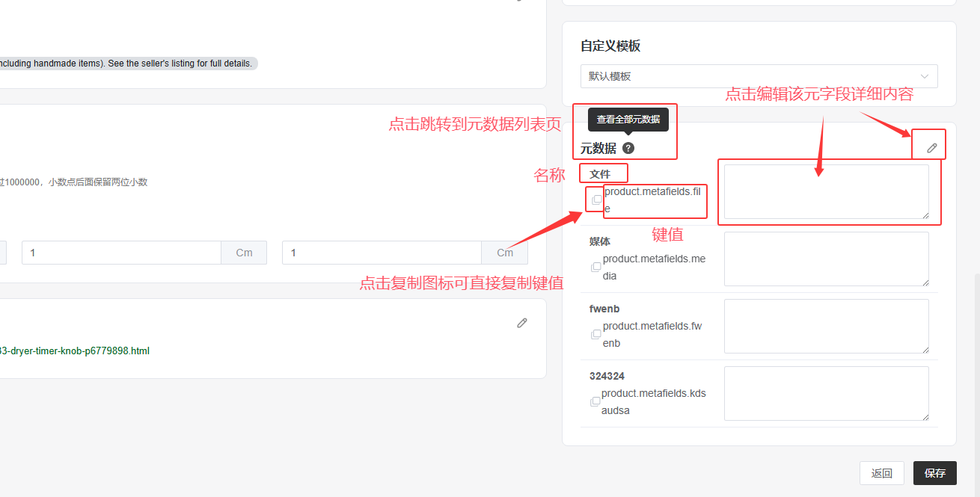Focus the 媒体 metafield text area
Image resolution: width=980 pixels, height=497 pixels.
(x=826, y=259)
